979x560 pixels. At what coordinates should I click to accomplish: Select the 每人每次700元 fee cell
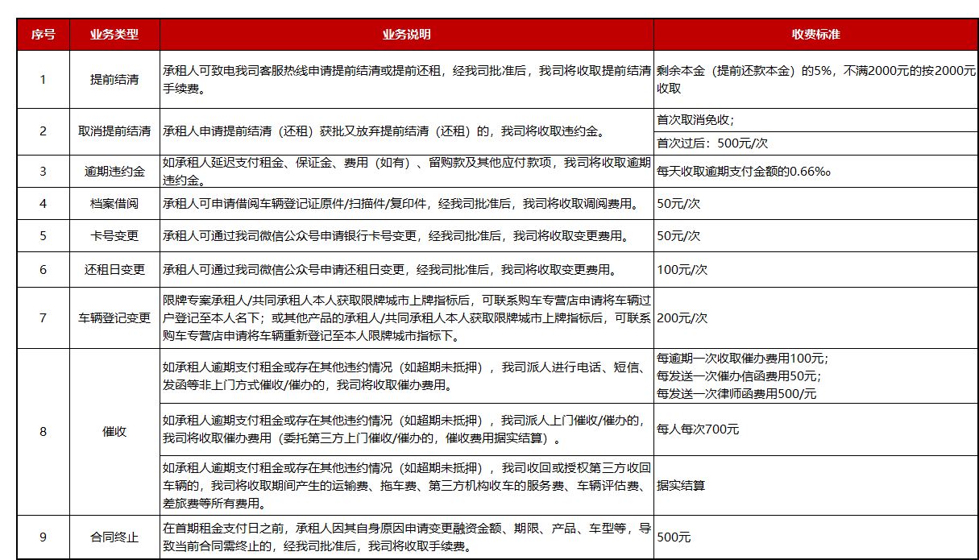pos(815,429)
